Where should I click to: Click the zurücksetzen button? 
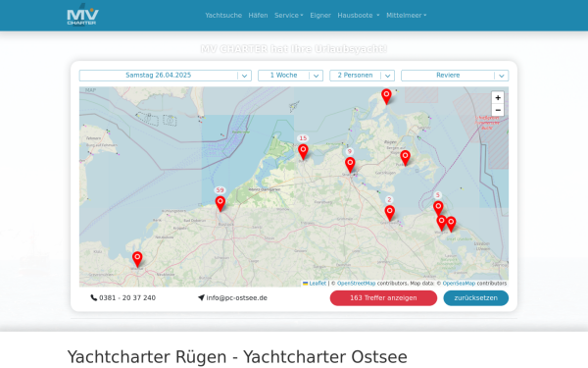point(476,298)
